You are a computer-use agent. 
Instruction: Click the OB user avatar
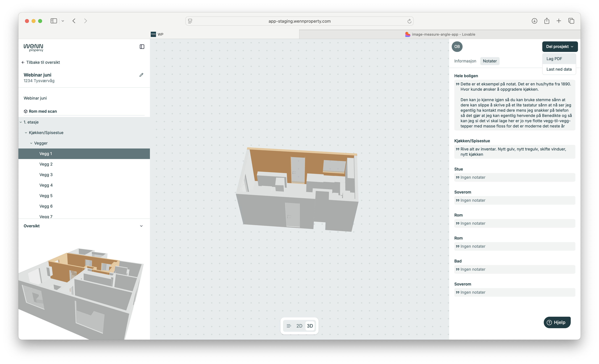point(457,47)
